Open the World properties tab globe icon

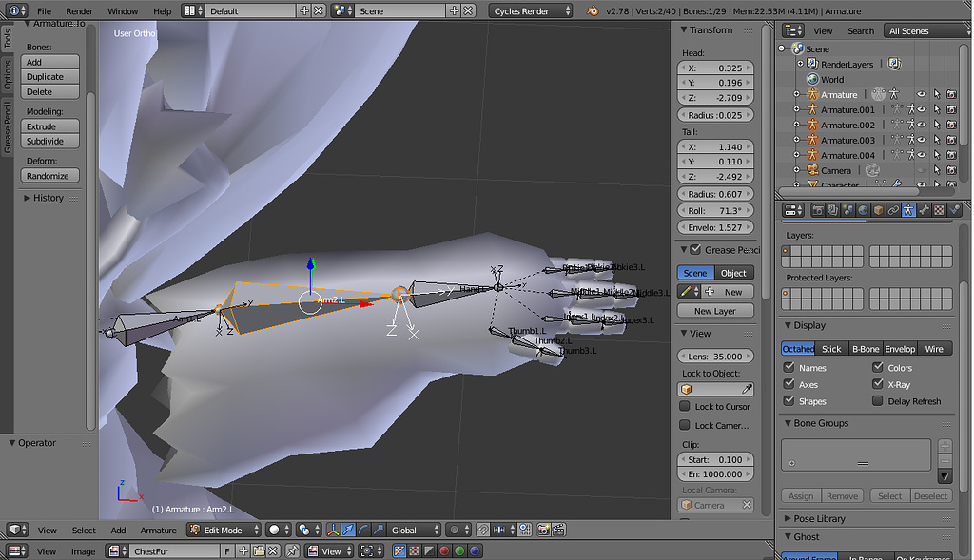click(x=863, y=210)
